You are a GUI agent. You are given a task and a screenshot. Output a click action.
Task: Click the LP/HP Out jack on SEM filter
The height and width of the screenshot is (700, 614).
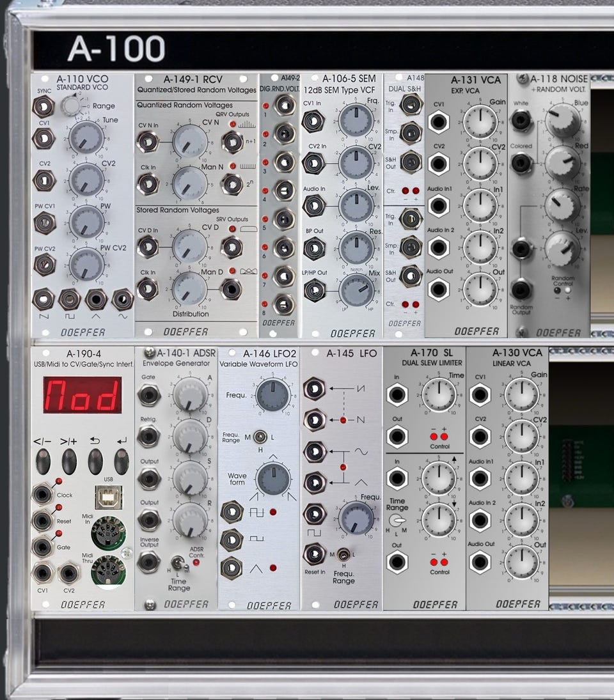pos(315,291)
